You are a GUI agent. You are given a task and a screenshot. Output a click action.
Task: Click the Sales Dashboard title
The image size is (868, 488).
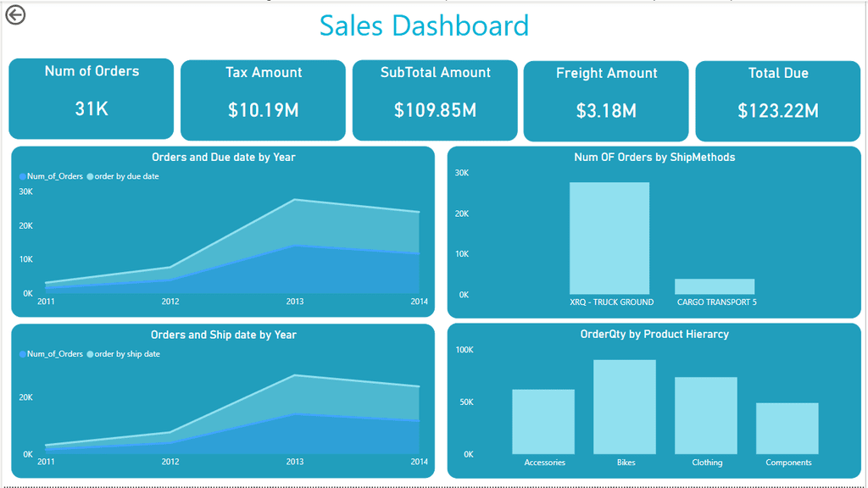424,25
